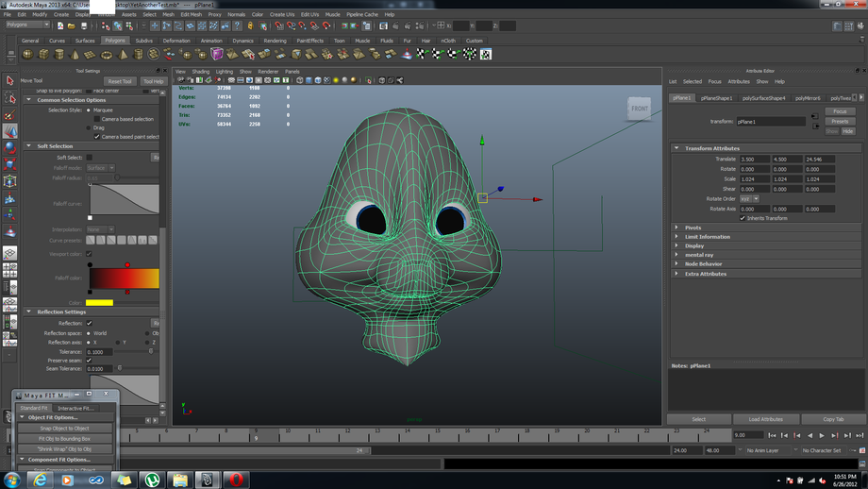Open viewport Shading menu
Image resolution: width=868 pixels, height=489 pixels.
(x=200, y=72)
